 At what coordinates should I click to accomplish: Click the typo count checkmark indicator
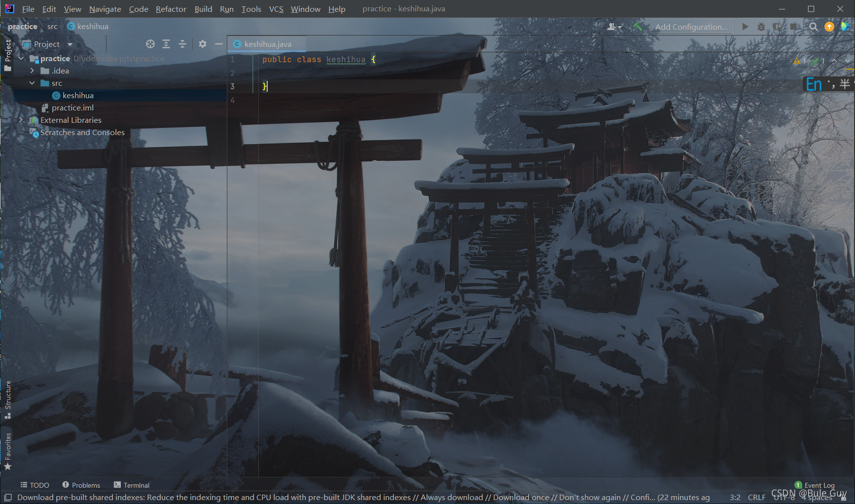point(819,61)
